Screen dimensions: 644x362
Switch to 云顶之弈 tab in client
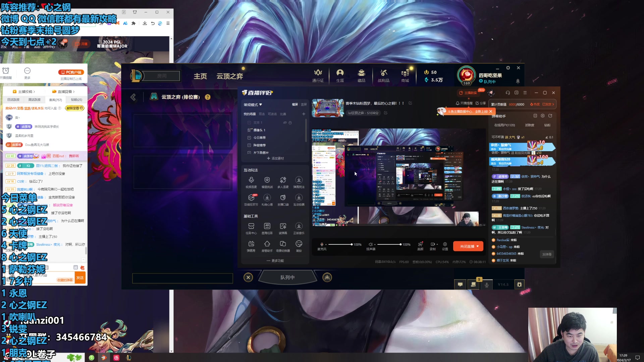229,76
